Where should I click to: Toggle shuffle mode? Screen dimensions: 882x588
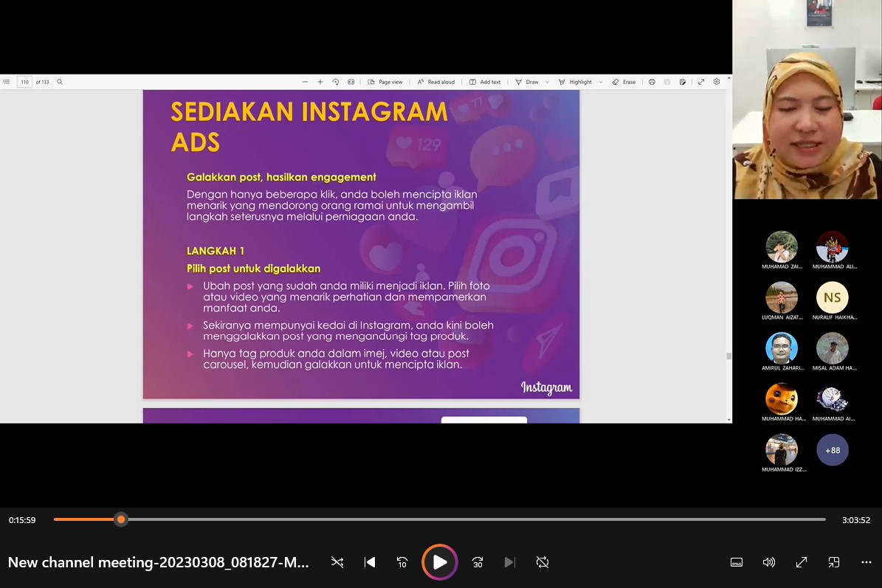pyautogui.click(x=337, y=562)
